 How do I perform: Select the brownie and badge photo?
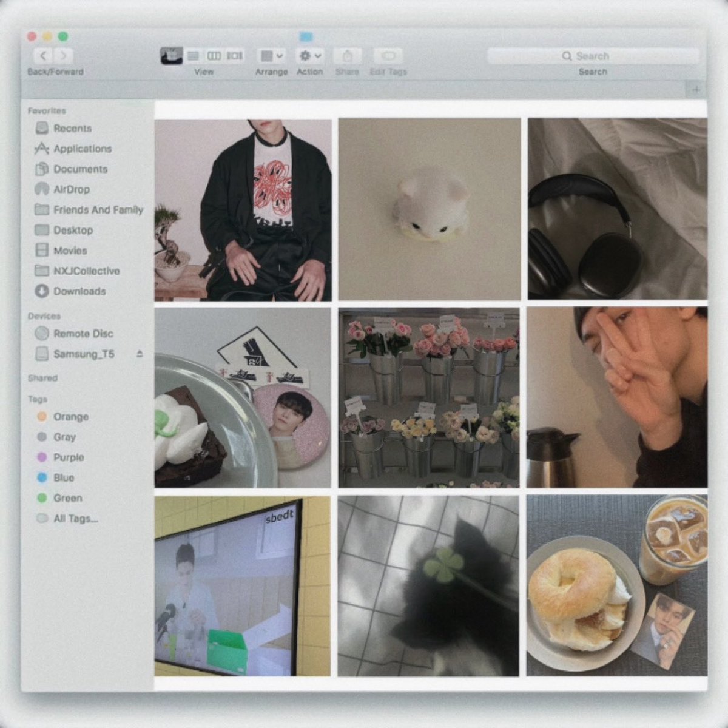[243, 397]
